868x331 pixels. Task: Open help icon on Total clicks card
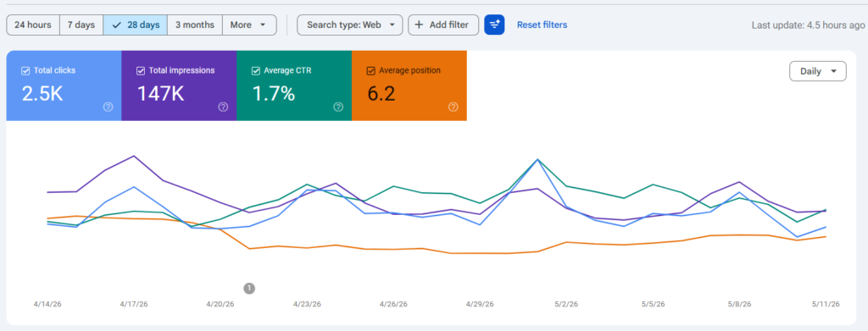108,108
